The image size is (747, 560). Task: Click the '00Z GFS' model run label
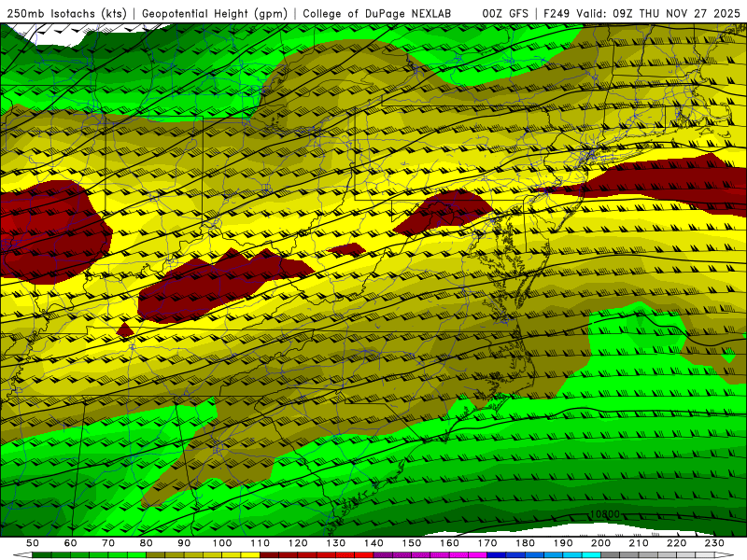(504, 14)
